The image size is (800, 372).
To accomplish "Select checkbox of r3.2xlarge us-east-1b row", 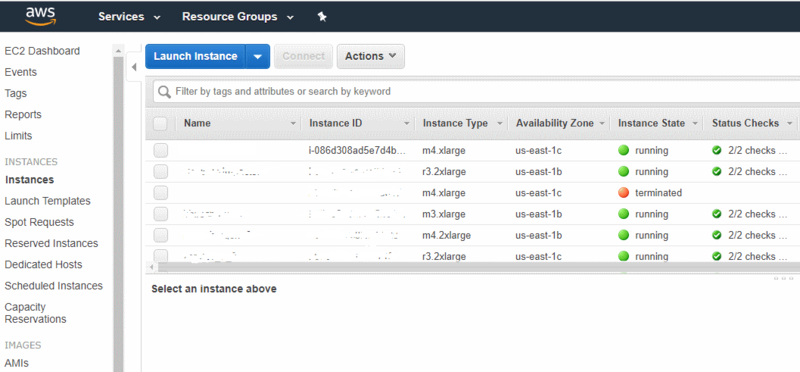I will coord(161,172).
